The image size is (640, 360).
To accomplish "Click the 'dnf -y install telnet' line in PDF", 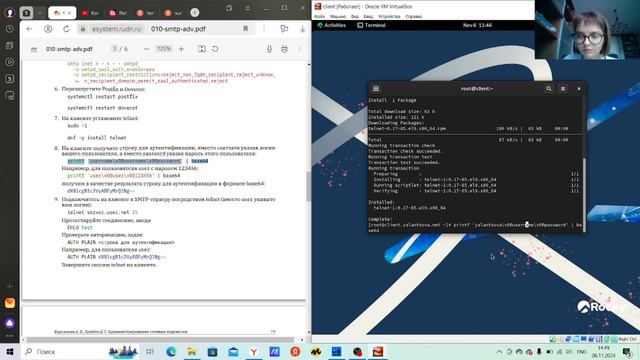I will coord(97,138).
